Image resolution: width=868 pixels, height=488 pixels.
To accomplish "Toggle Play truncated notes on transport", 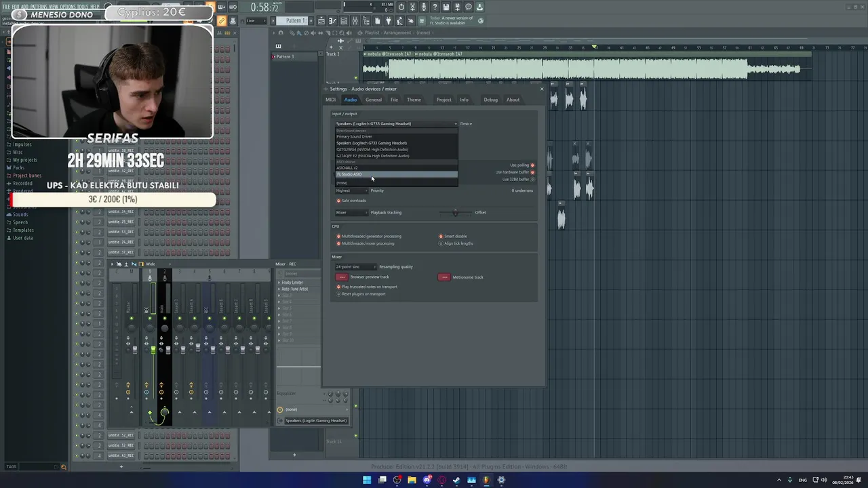I will point(338,287).
